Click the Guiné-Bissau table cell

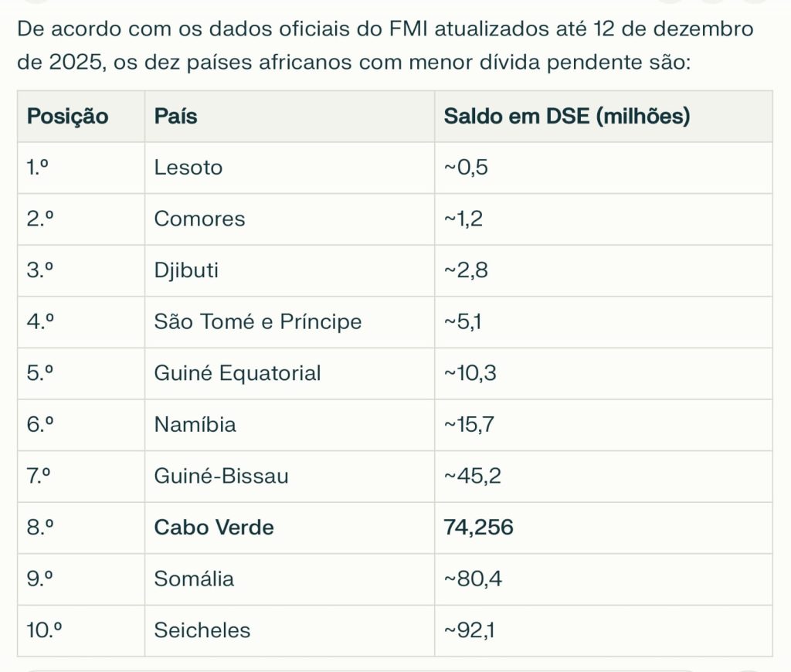tap(221, 476)
